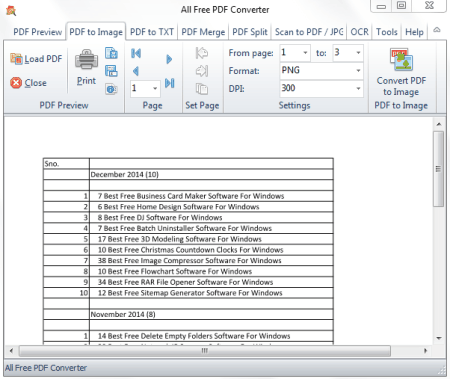Click Convert PDF to Image button

tap(401, 72)
